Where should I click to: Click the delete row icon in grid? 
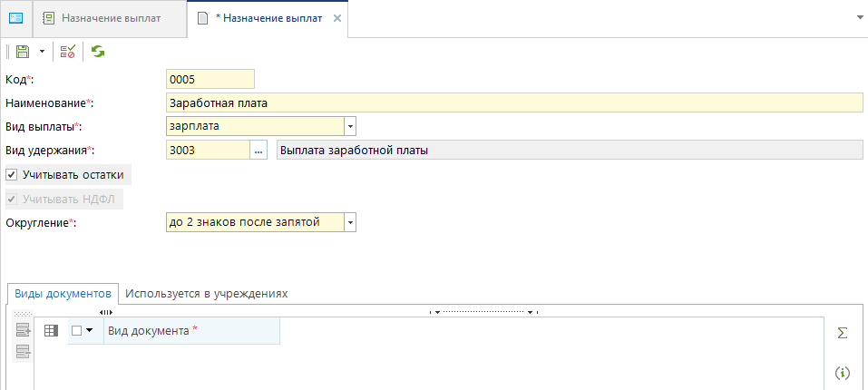pos(23,351)
